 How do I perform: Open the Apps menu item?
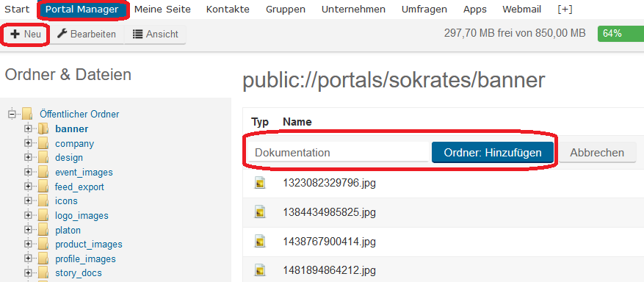tap(475, 10)
